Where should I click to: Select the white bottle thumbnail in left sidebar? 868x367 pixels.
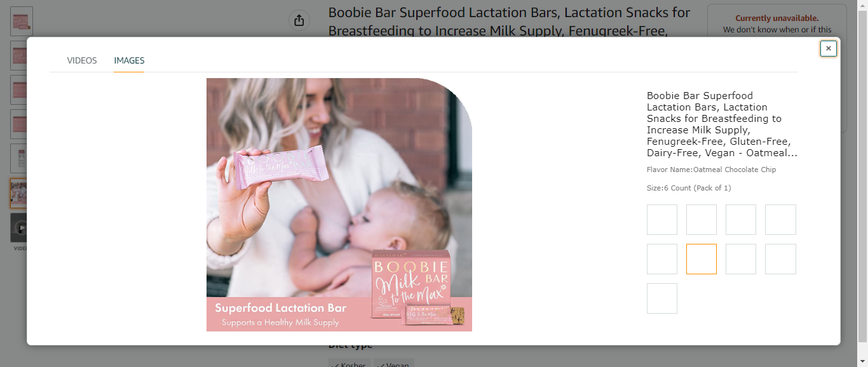coord(22,158)
